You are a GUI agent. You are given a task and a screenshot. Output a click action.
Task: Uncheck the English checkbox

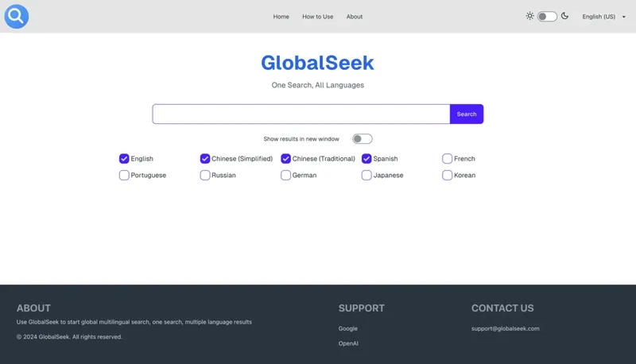pyautogui.click(x=124, y=159)
